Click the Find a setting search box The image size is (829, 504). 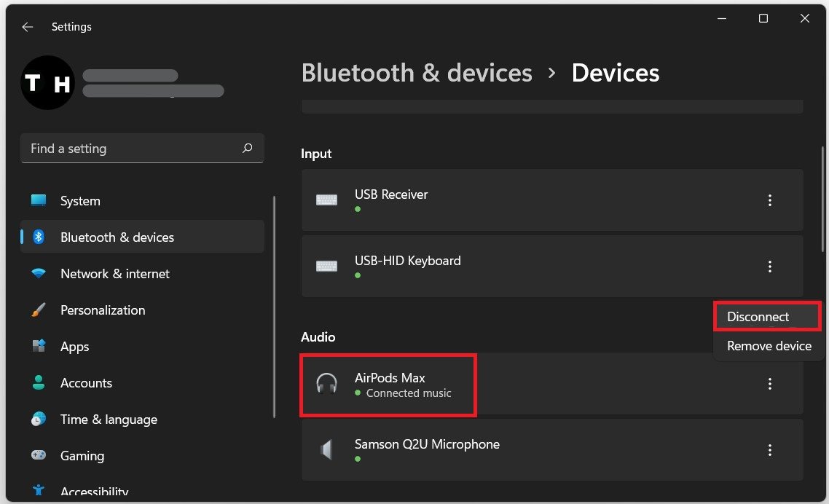tap(131, 149)
